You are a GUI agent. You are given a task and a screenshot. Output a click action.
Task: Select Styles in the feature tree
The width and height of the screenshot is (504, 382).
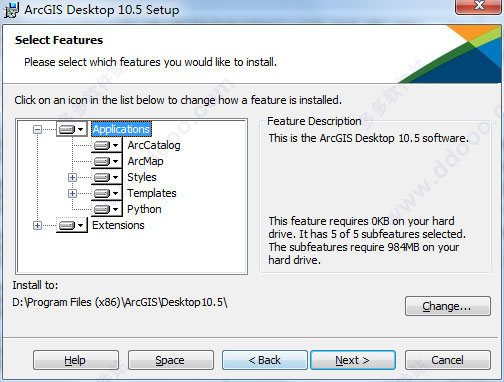[142, 177]
